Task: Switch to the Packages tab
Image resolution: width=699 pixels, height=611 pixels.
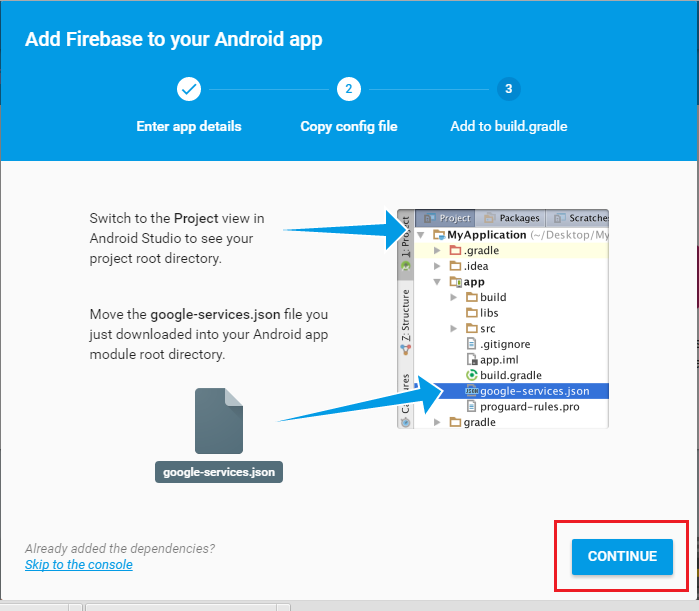Action: click(512, 218)
